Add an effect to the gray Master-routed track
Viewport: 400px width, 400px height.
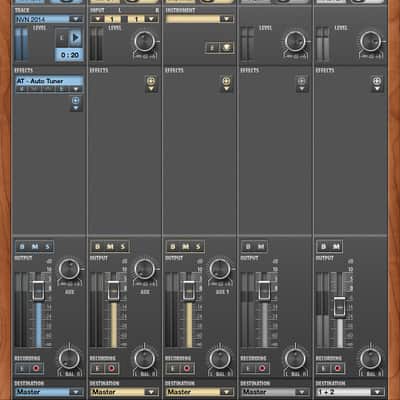coord(302,81)
